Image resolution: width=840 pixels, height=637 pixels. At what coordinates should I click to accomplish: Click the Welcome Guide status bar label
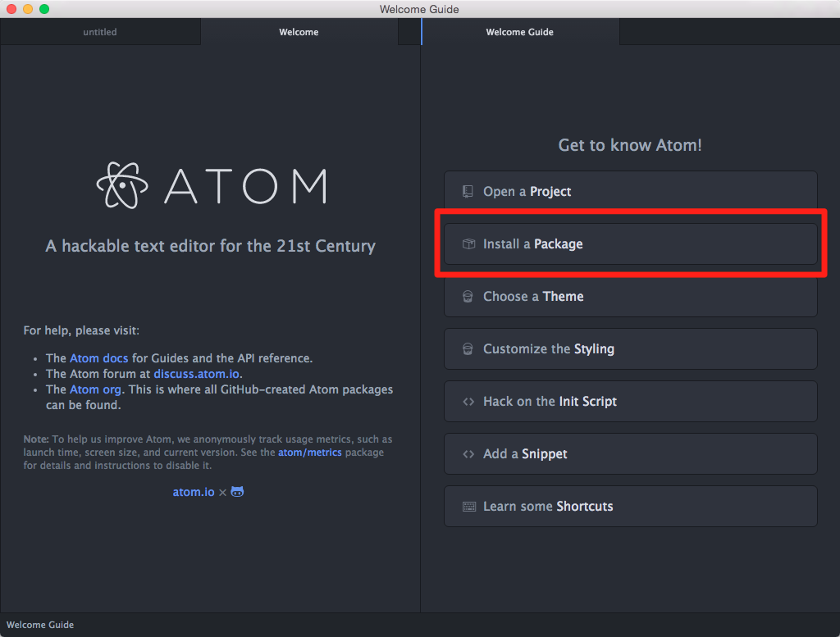40,625
